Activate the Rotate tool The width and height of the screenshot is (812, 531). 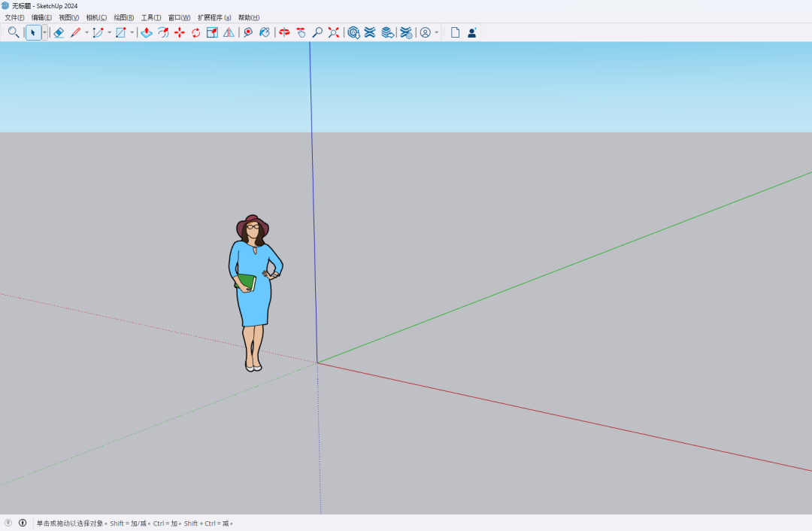pos(195,32)
